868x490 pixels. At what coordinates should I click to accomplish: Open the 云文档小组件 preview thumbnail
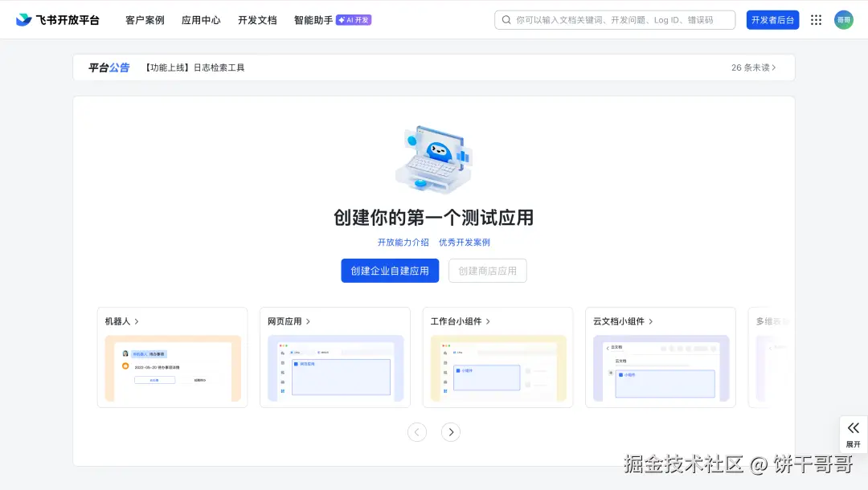[x=661, y=368]
